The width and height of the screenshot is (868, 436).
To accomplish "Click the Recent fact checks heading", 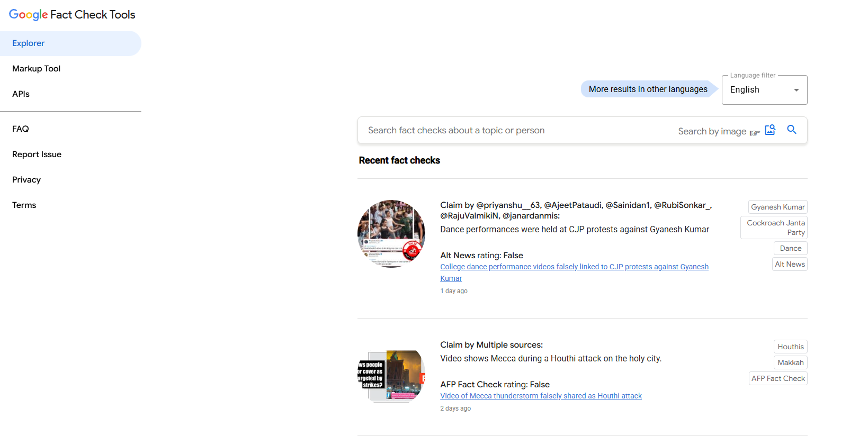I will click(x=399, y=160).
